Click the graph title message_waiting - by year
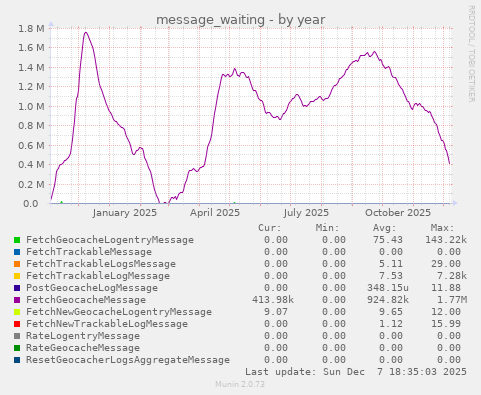The height and width of the screenshot is (395, 481). click(x=240, y=20)
